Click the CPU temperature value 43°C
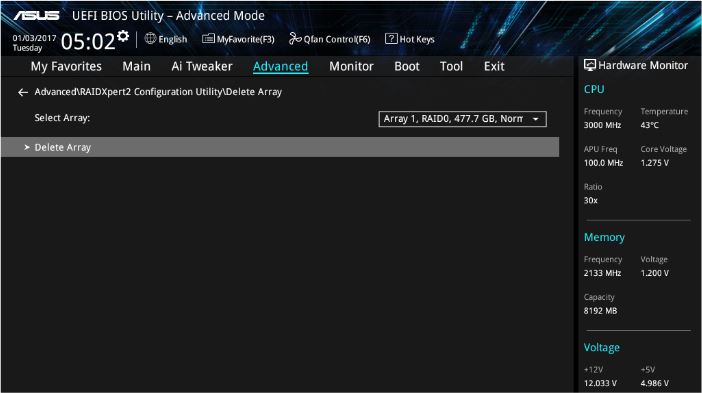Screen dimensions: 702x393 pyautogui.click(x=650, y=125)
